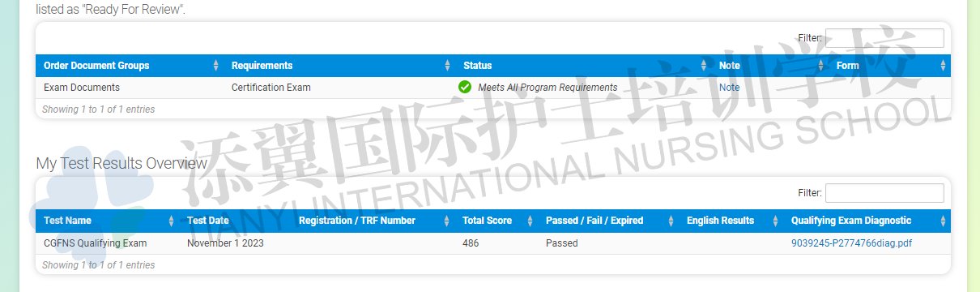This screenshot has height=292, width=980.
Task: Click the November 1 2023 test date
Action: click(x=225, y=243)
